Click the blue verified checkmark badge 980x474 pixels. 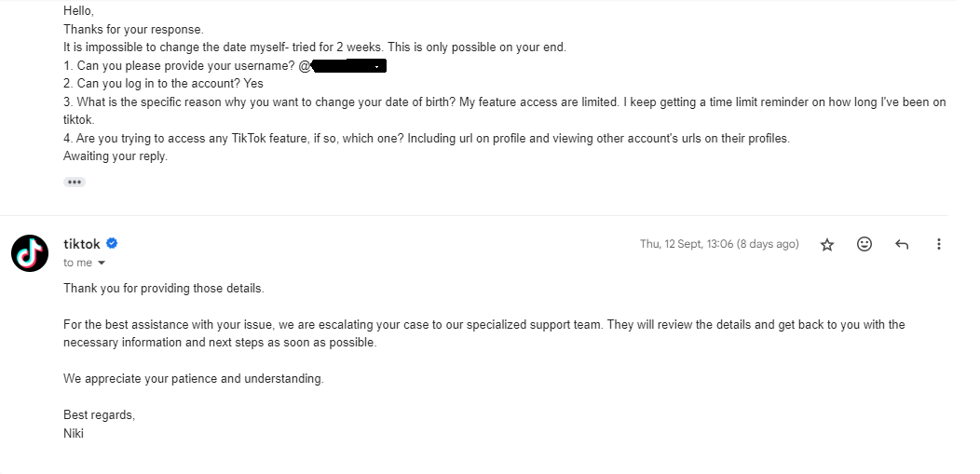pos(112,244)
